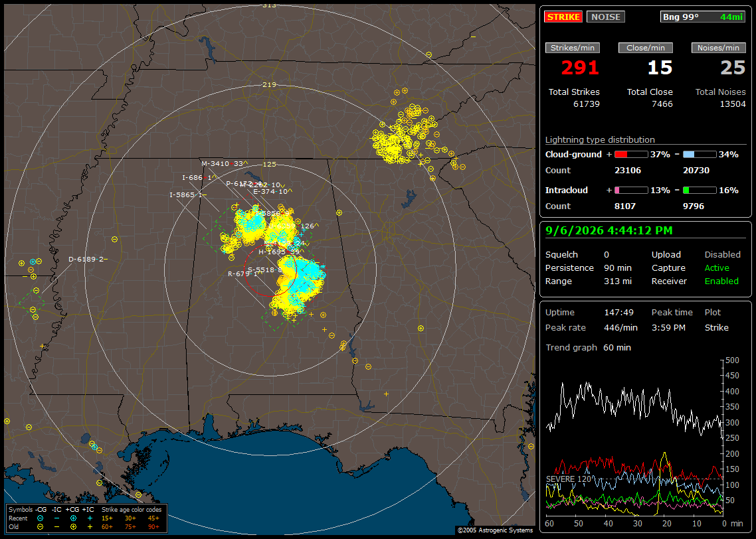Screen dimensions: 756x539
Task: Change the Trend graph 60 min value
Action: pyautogui.click(x=616, y=347)
